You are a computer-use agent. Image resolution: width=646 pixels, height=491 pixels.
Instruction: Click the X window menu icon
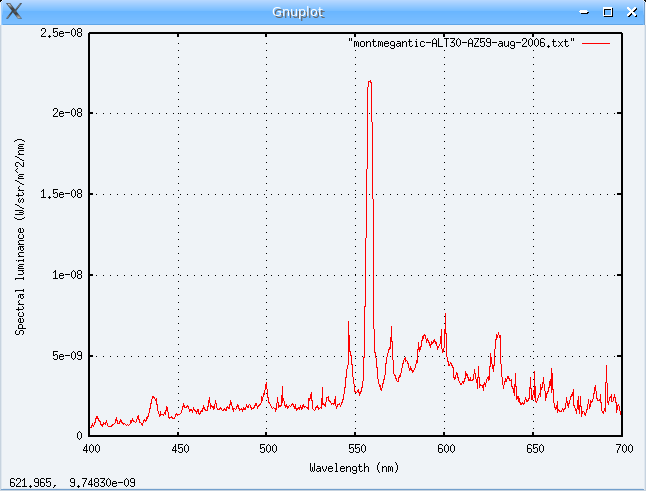[14, 12]
